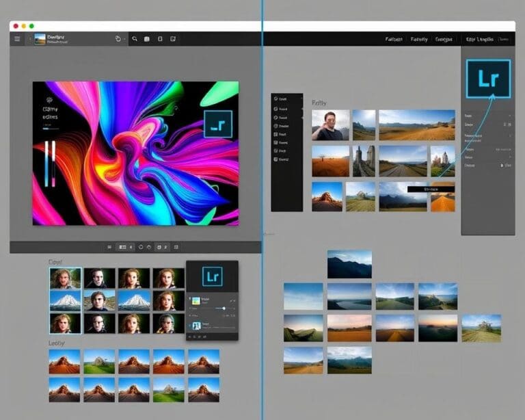
Task: Select the man portrait thumbnail in the gallery
Action: (x=330, y=125)
